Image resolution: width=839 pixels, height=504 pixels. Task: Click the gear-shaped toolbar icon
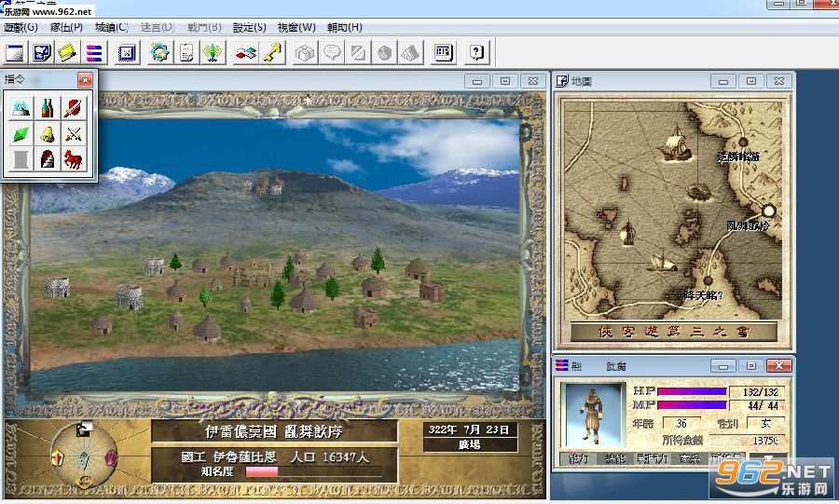[x=159, y=53]
